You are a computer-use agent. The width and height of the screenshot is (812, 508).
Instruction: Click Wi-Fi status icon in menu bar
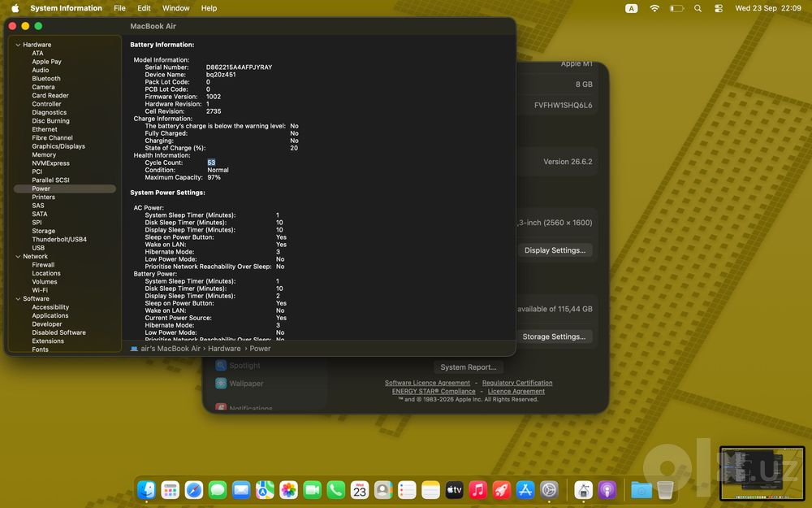[654, 8]
